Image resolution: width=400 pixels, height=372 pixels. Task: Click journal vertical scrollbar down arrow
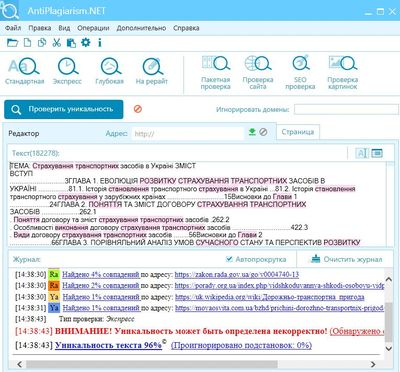[388, 349]
